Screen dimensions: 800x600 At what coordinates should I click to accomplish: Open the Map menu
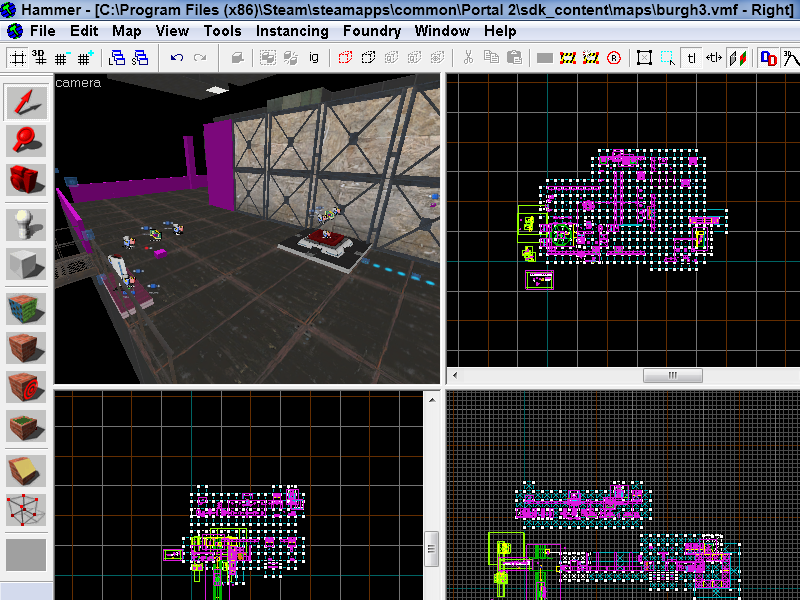point(127,31)
